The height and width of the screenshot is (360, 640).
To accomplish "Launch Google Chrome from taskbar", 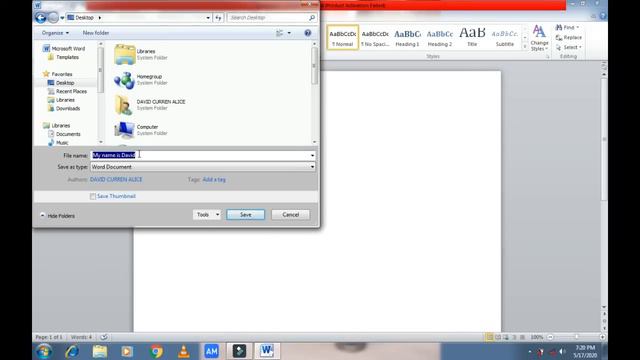I will [156, 351].
